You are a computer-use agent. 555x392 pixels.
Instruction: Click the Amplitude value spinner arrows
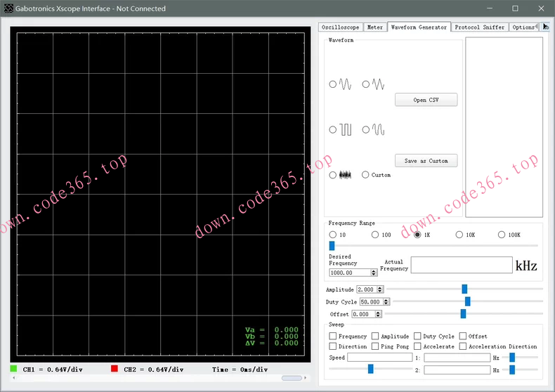(380, 289)
